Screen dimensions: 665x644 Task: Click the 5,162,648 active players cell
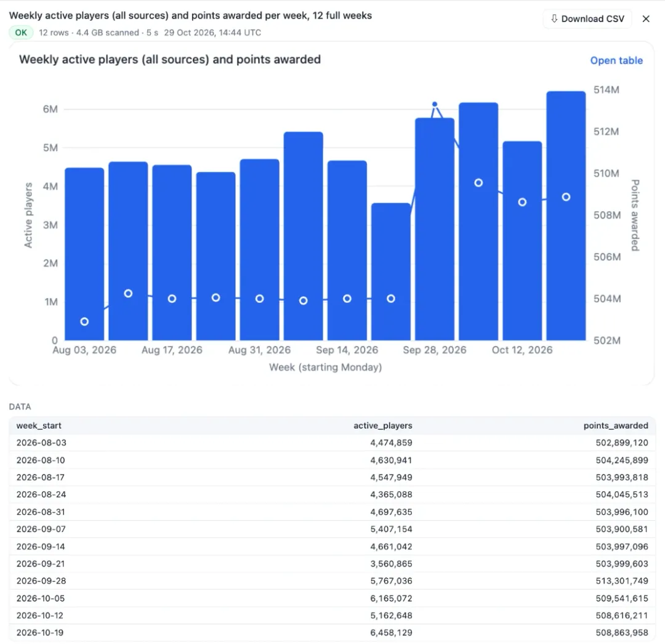coord(391,615)
